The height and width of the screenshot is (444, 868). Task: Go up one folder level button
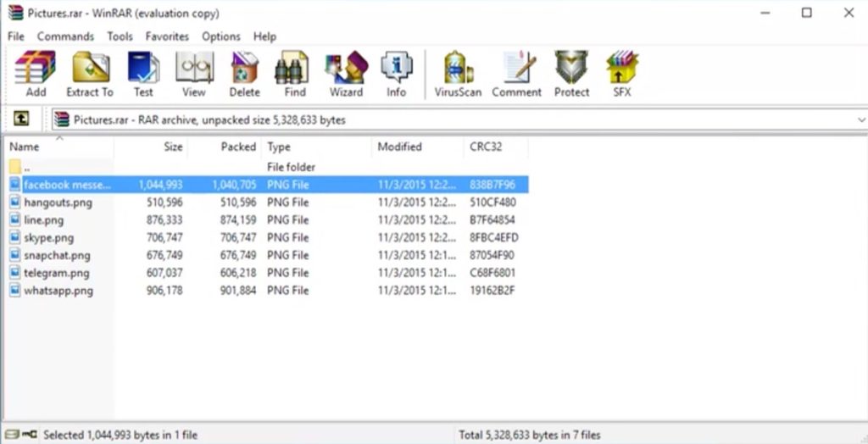click(x=22, y=119)
